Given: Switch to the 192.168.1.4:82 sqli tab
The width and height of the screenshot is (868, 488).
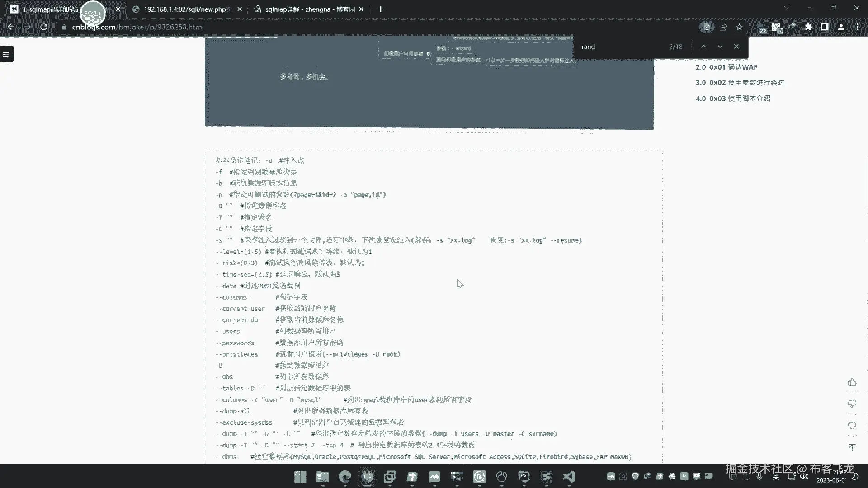Looking at the screenshot, I should [185, 9].
